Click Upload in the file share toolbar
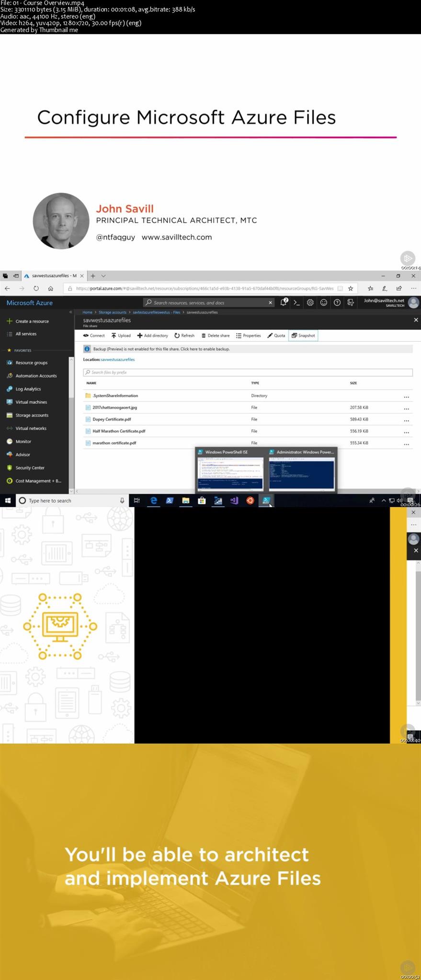 coord(121,335)
